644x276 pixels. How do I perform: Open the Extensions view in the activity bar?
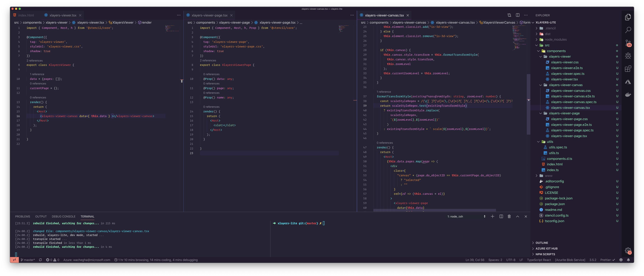[628, 69]
